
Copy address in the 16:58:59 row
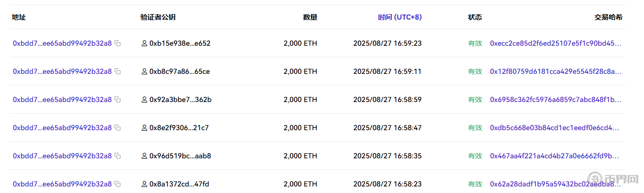coord(118,100)
